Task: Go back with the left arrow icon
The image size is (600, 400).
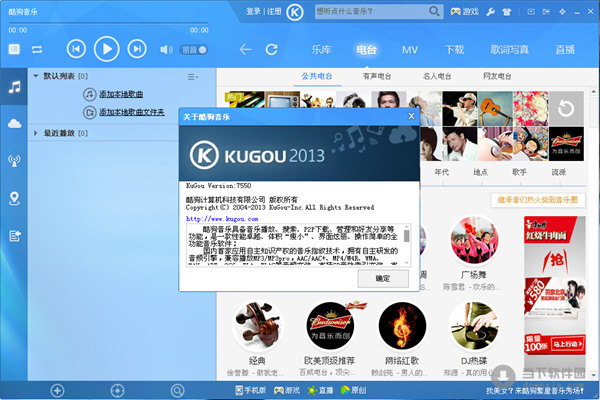Action: pyautogui.click(x=245, y=49)
